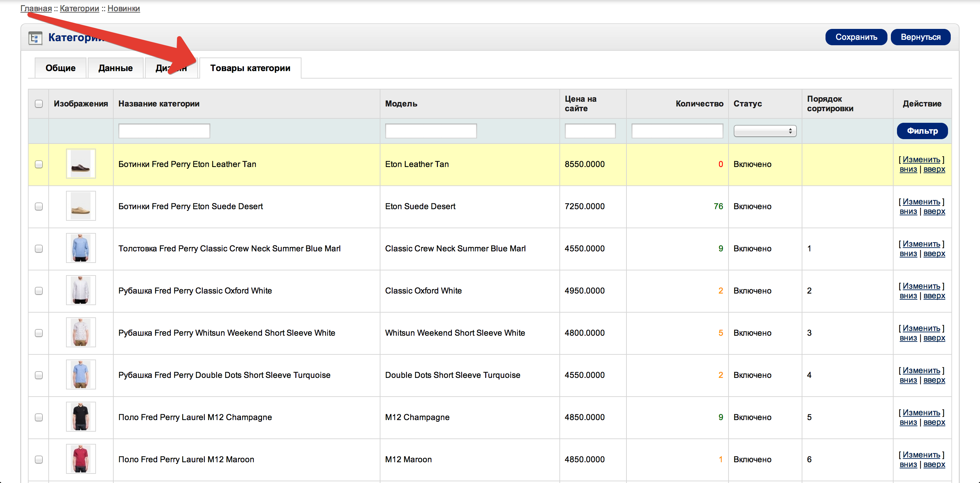Select the checkbox for Laurel M12 Maroon
Image resolution: width=980 pixels, height=483 pixels.
coord(39,460)
